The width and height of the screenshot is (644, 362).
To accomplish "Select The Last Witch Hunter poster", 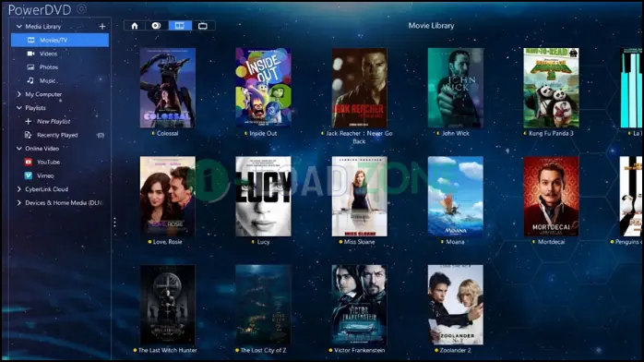I will point(168,305).
